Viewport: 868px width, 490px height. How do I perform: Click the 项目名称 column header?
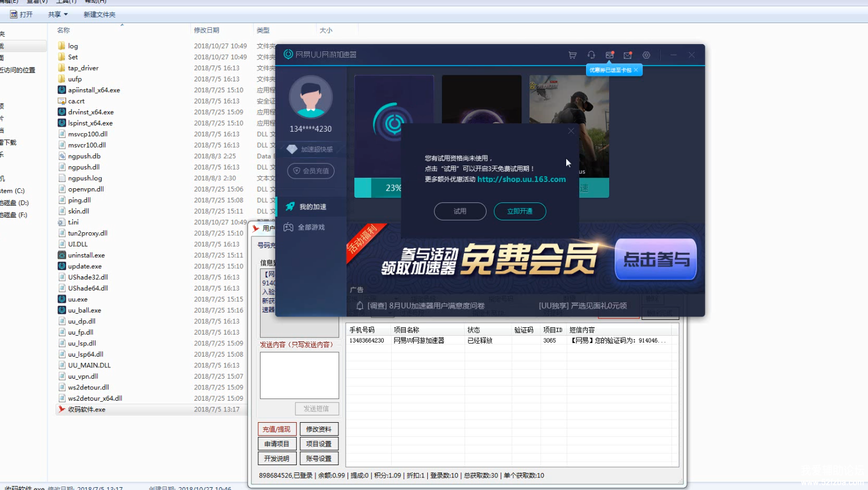tap(428, 330)
